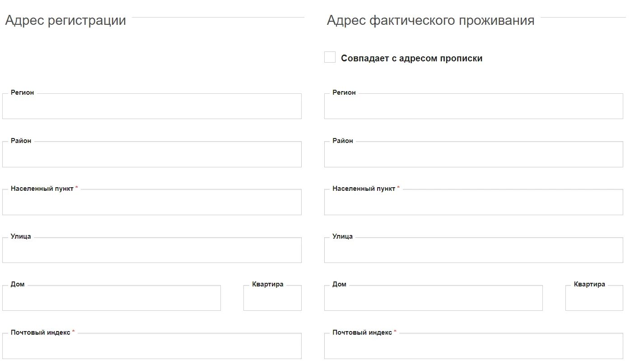
Task: Focus Почтовый индекс field in Адрес регистрации
Action: 152,346
